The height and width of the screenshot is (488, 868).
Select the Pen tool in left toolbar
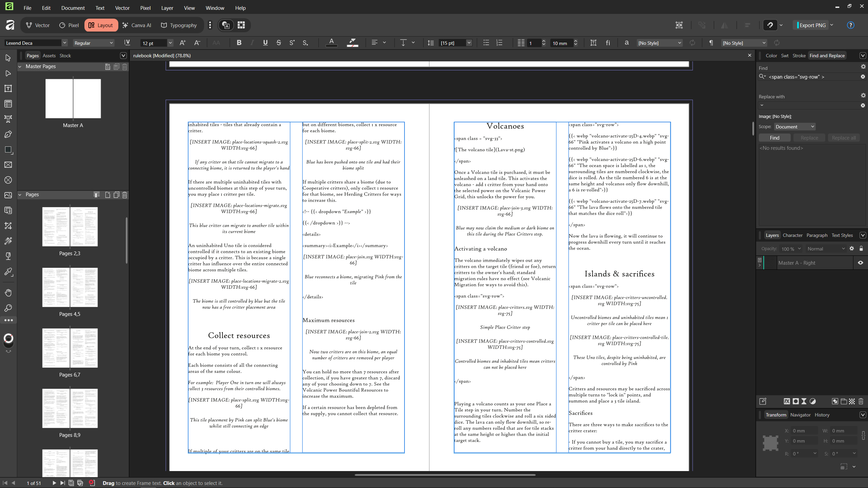(x=8, y=135)
